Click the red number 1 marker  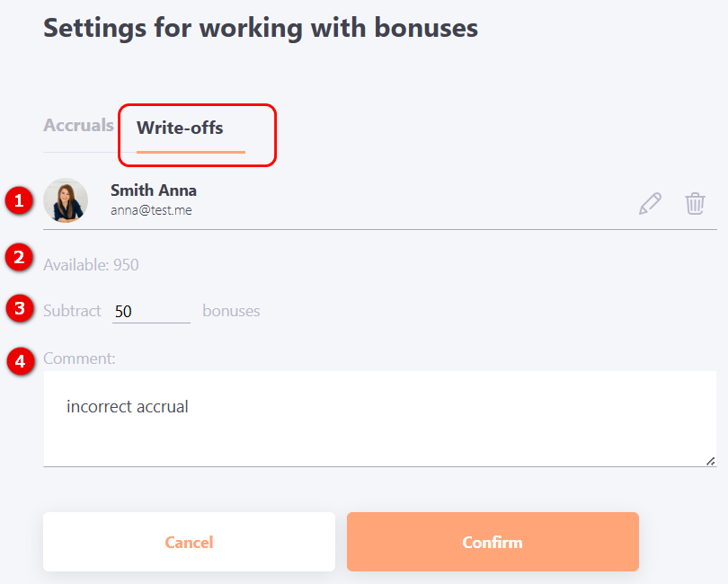coord(19,200)
